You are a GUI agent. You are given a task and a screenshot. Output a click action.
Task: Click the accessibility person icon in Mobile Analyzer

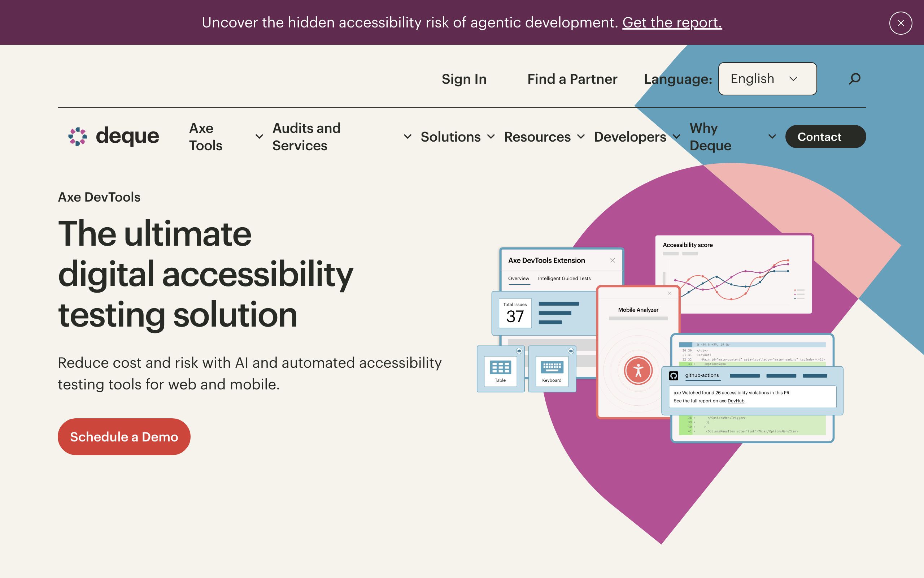(x=638, y=370)
